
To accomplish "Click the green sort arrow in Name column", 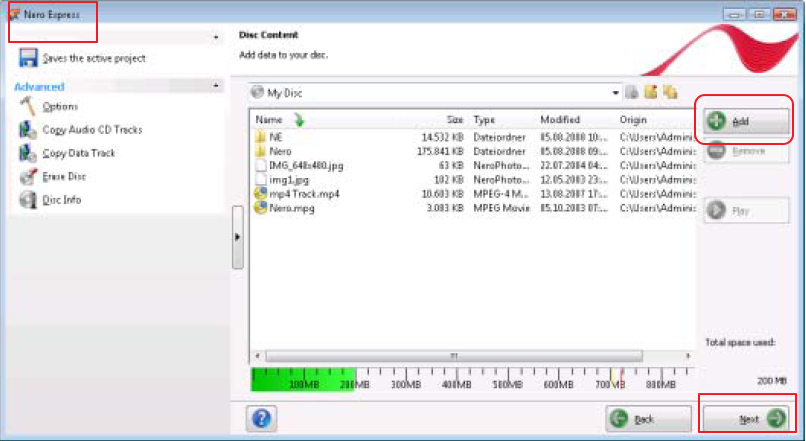I will (299, 120).
